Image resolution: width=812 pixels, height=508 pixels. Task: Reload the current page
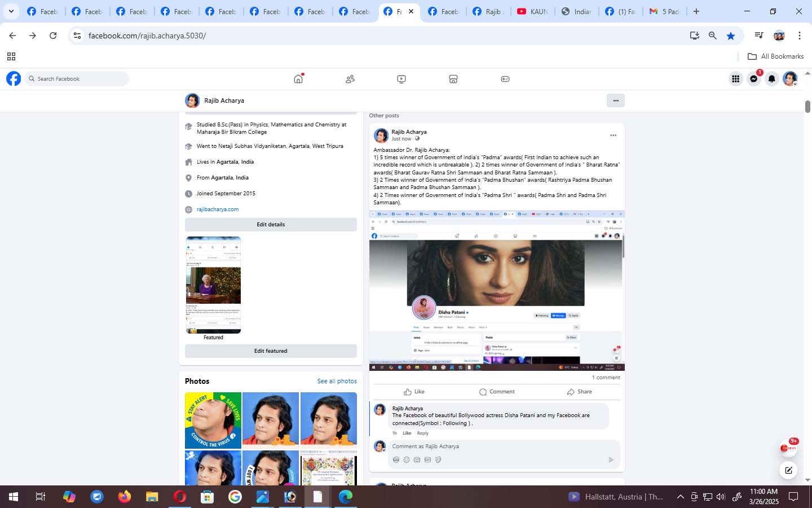53,36
